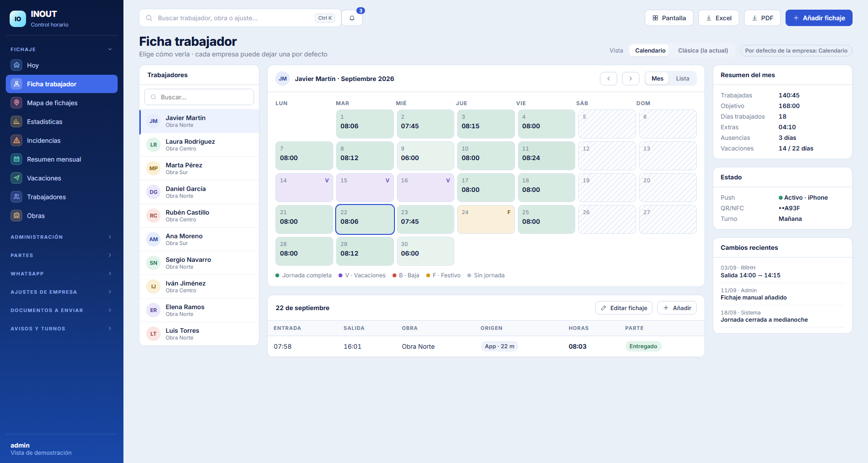Expand AJUSTES DE EMPRESA section
Image resolution: width=868 pixels, height=463 pixels.
click(62, 292)
